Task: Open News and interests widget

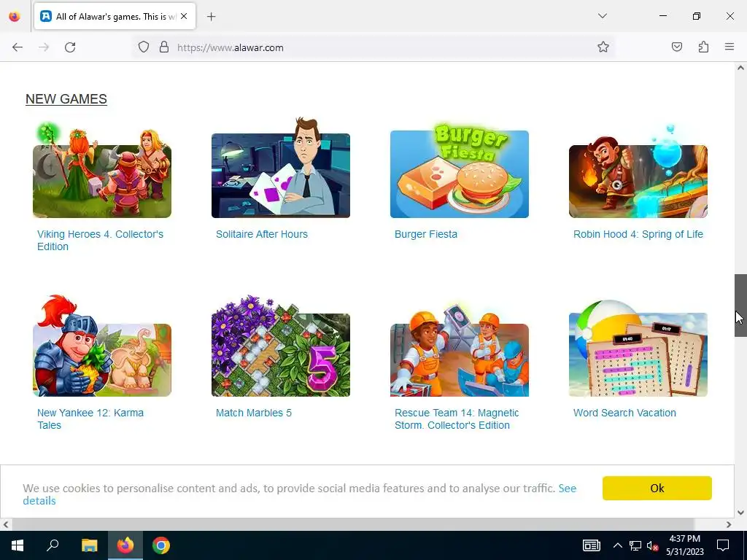Action: tap(591, 545)
